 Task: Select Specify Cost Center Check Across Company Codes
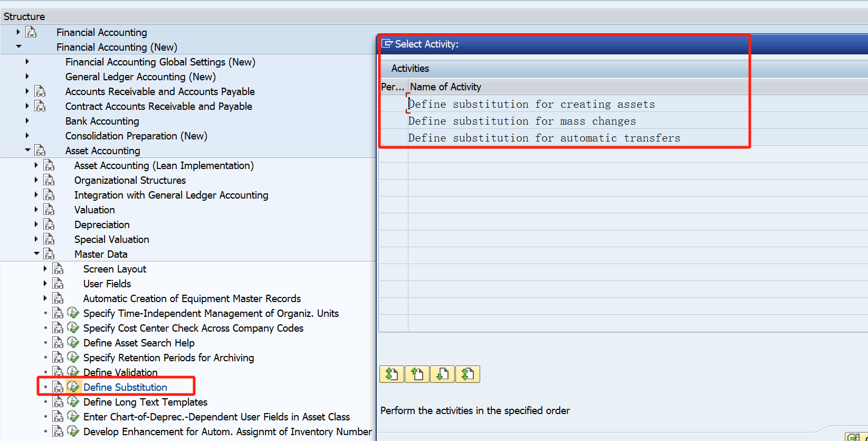(193, 328)
